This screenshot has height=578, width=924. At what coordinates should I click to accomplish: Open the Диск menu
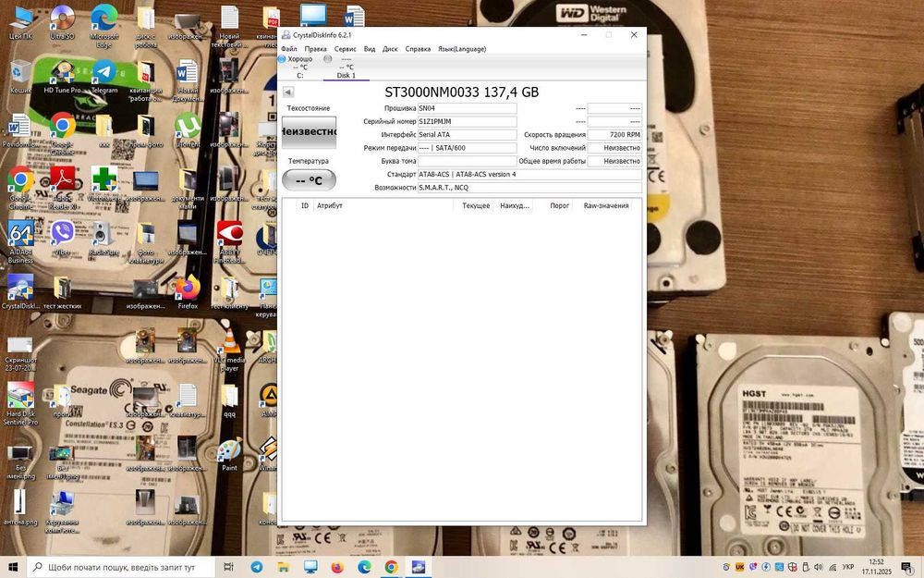(390, 49)
